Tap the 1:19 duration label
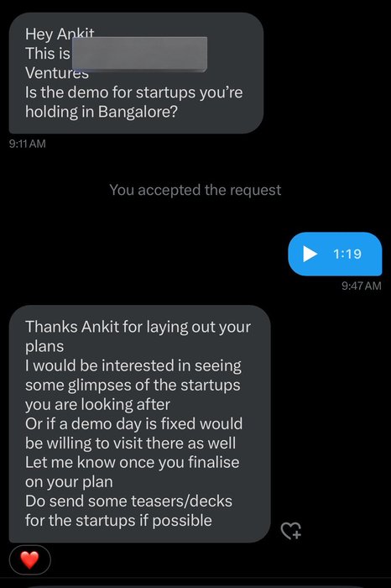This screenshot has height=588, width=391. [347, 254]
